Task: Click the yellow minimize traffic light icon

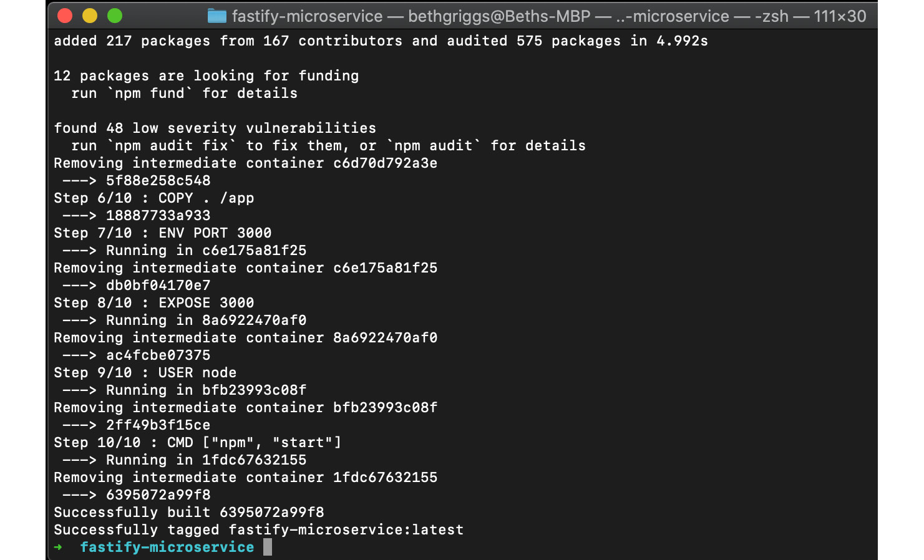Action: tap(89, 16)
